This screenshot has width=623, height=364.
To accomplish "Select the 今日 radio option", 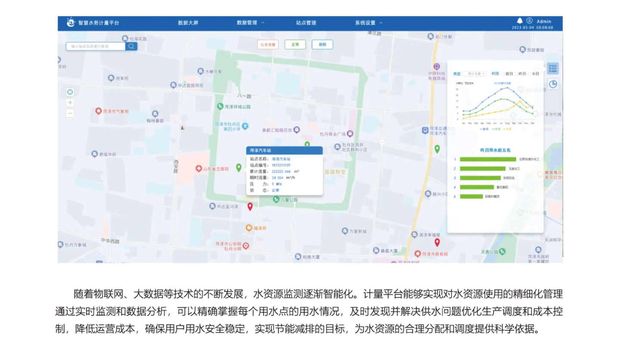I will point(530,74).
